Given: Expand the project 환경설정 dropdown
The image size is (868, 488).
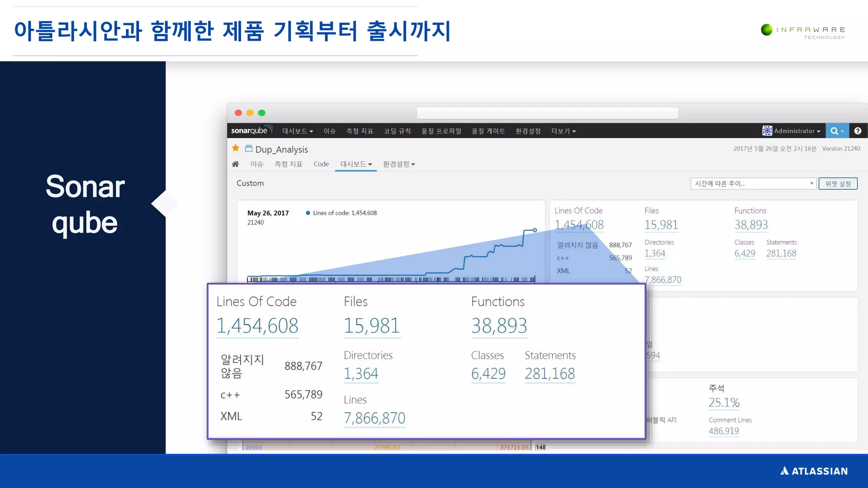Looking at the screenshot, I should point(399,164).
